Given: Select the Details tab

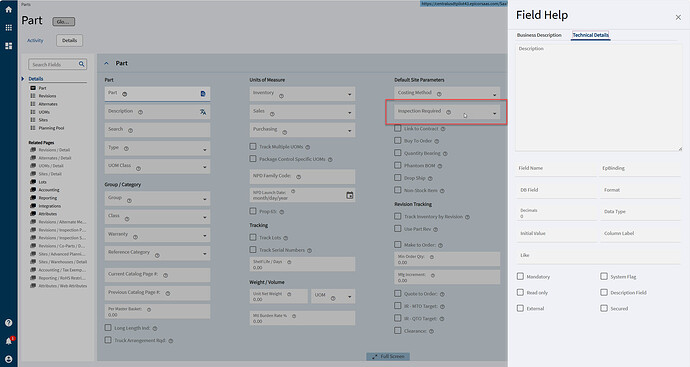Looking at the screenshot, I should pos(69,40).
